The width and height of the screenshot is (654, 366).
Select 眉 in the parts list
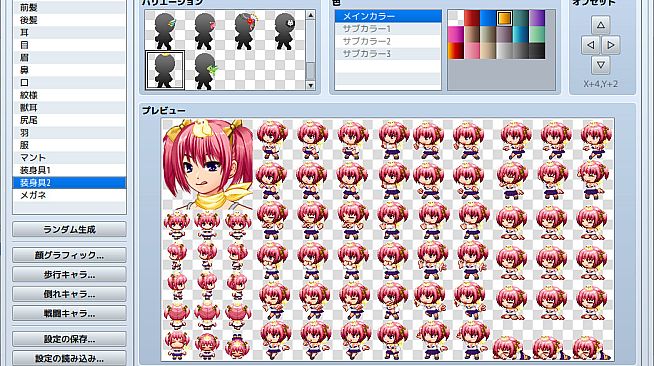tap(69, 58)
